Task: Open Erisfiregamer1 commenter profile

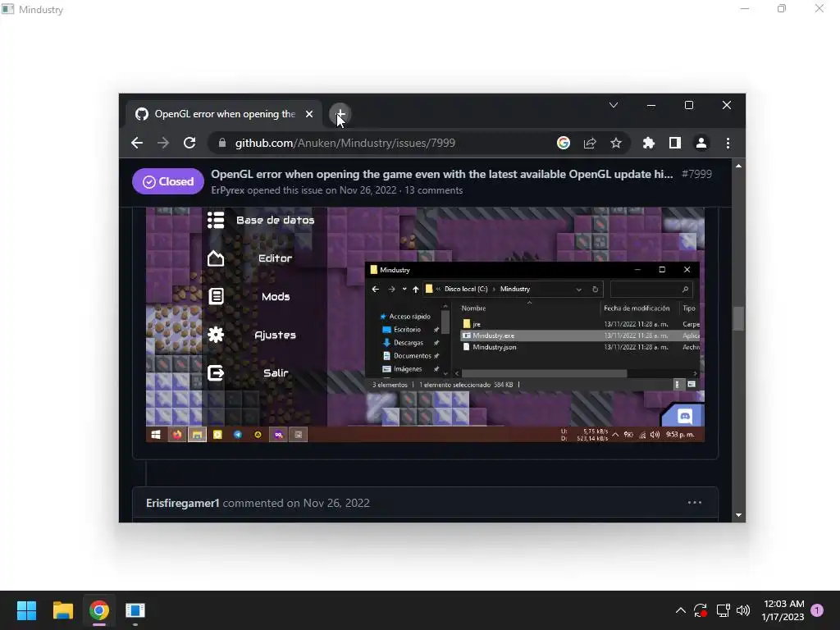Action: click(183, 503)
